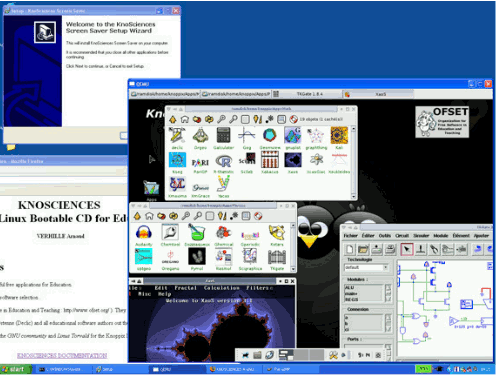496x375 pixels.
Task: Switch to XaoS task in QEMU panel
Action: tap(378, 94)
